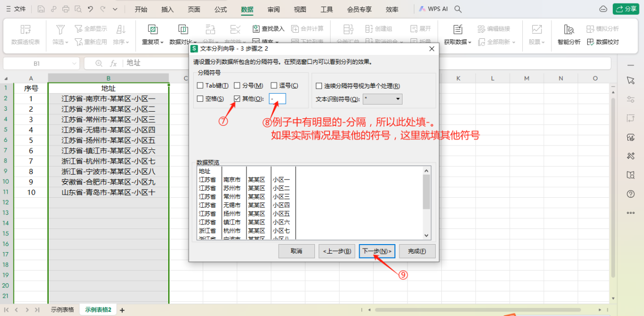Switch to the 会员专享 ribbon tab
This screenshot has width=644, height=316.
[360, 9]
